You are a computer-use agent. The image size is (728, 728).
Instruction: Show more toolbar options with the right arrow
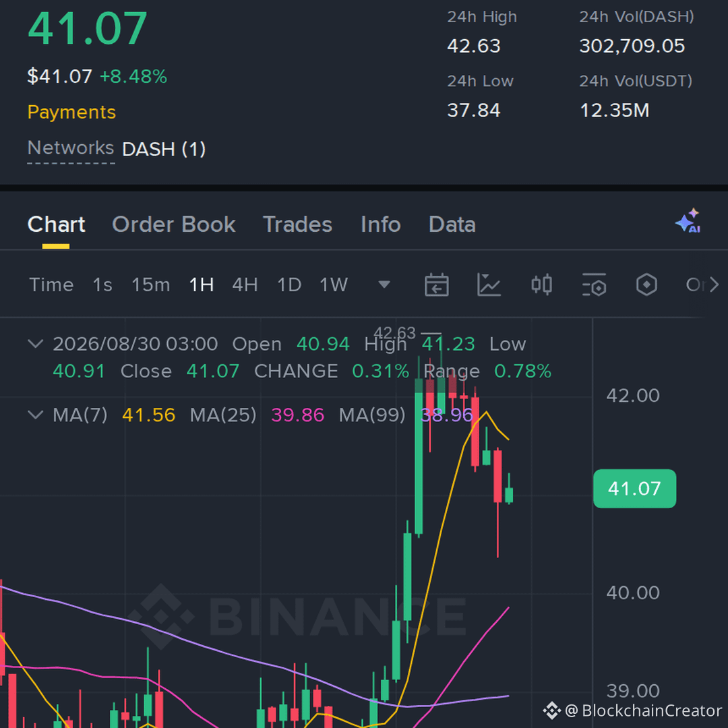pos(714,284)
